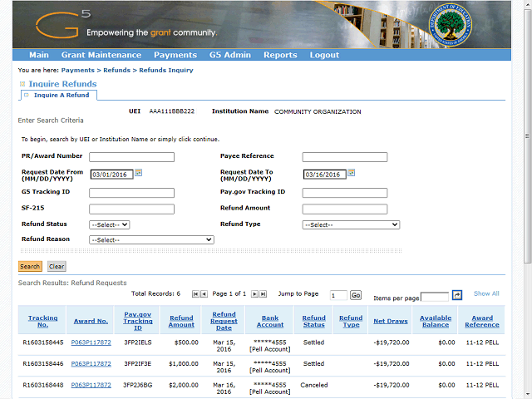Sort results by Refund Amount column
The height and width of the screenshot is (399, 532).
tap(181, 321)
